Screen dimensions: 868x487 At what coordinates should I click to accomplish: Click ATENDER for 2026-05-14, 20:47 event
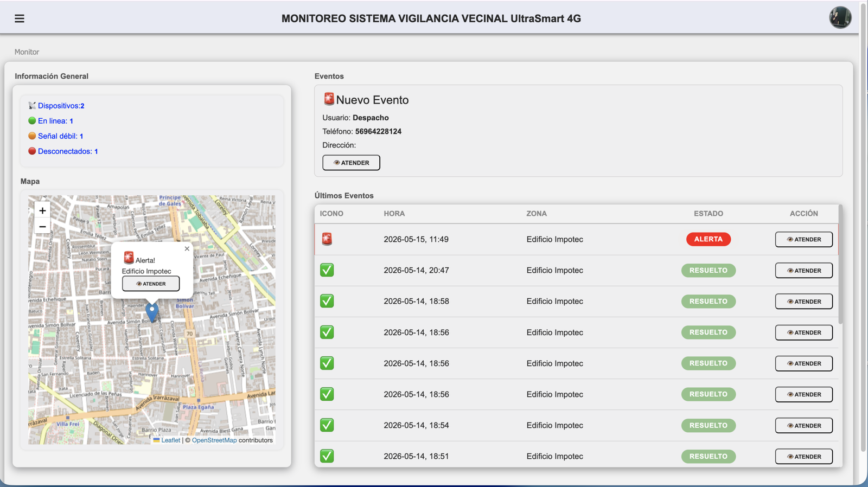click(804, 270)
